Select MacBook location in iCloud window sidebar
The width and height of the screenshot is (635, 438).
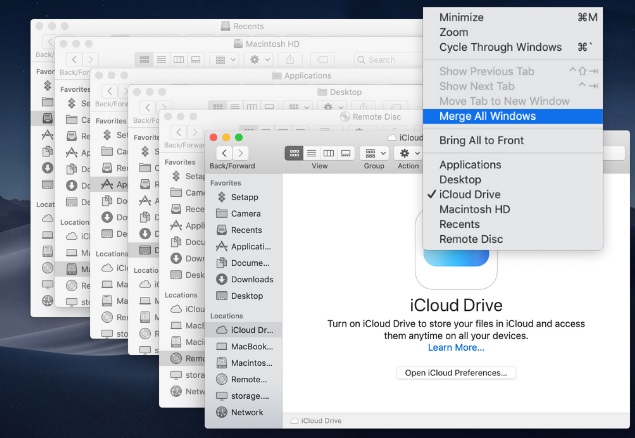click(x=244, y=347)
